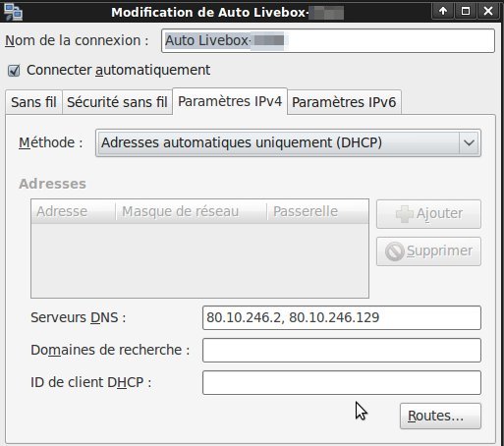Image resolution: width=504 pixels, height=446 pixels.
Task: Click into the Nom de la connexion field
Action: (328, 40)
